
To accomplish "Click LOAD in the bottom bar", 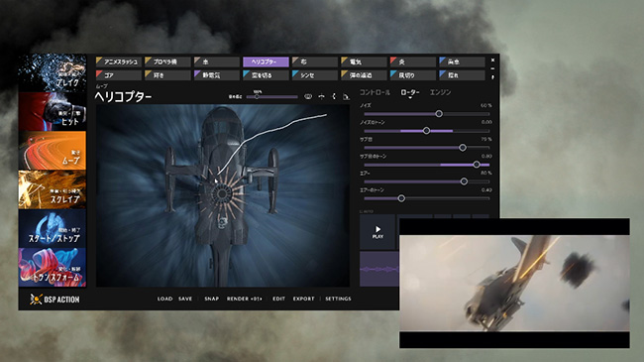I will (x=164, y=299).
